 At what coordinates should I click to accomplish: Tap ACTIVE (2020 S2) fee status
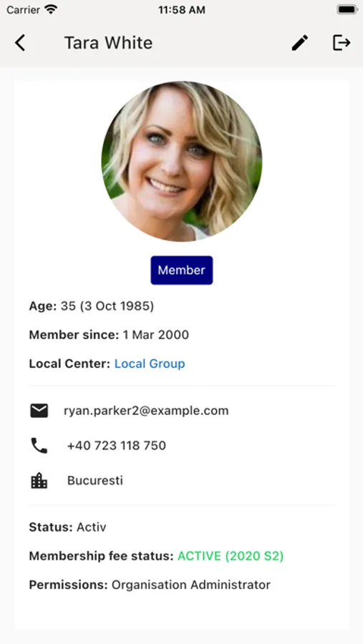coord(231,556)
